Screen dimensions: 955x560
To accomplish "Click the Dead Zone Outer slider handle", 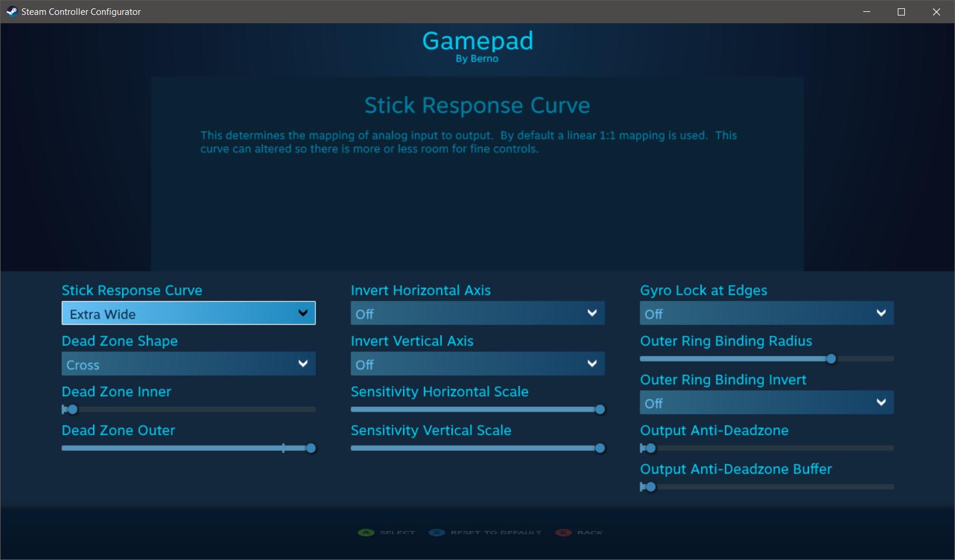I will pos(311,448).
